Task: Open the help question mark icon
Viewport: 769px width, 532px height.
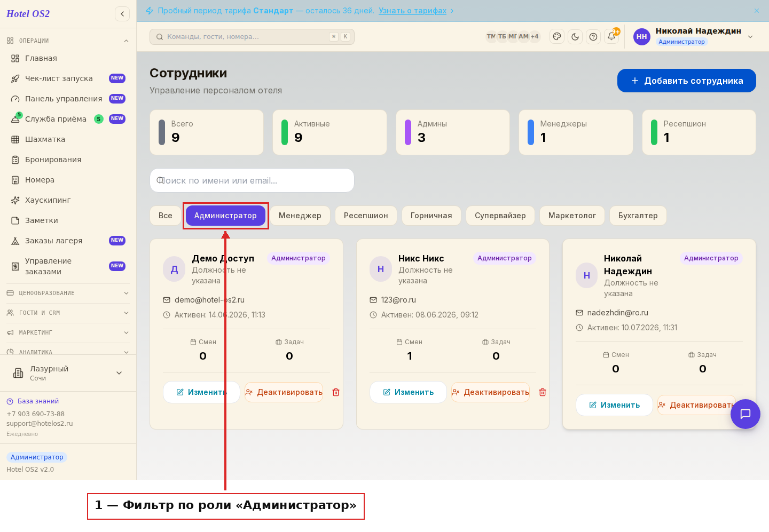Action: [593, 37]
